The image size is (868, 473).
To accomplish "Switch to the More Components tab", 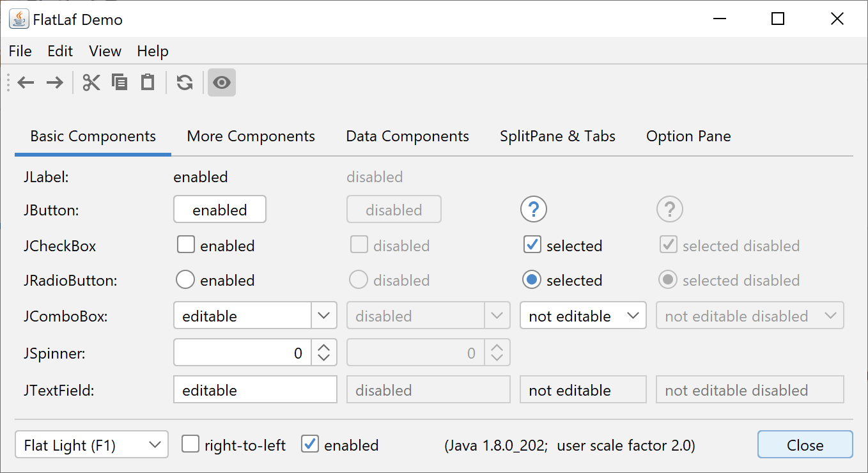I will point(251,136).
